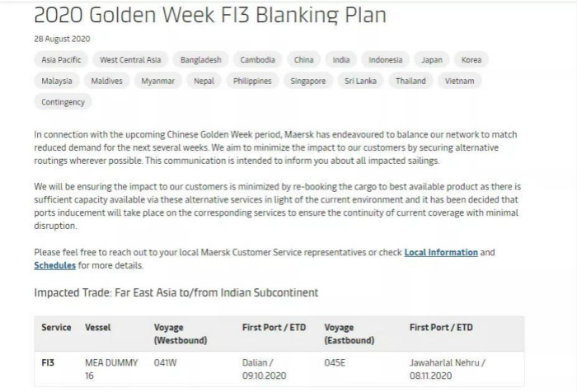Select the China tag
This screenshot has width=577, height=392.
click(303, 59)
